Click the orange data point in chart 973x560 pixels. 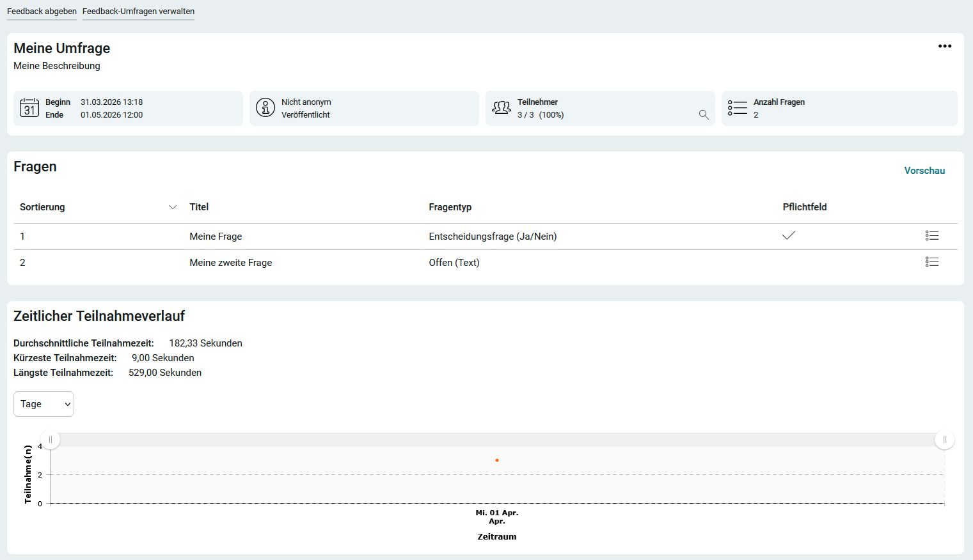497,460
